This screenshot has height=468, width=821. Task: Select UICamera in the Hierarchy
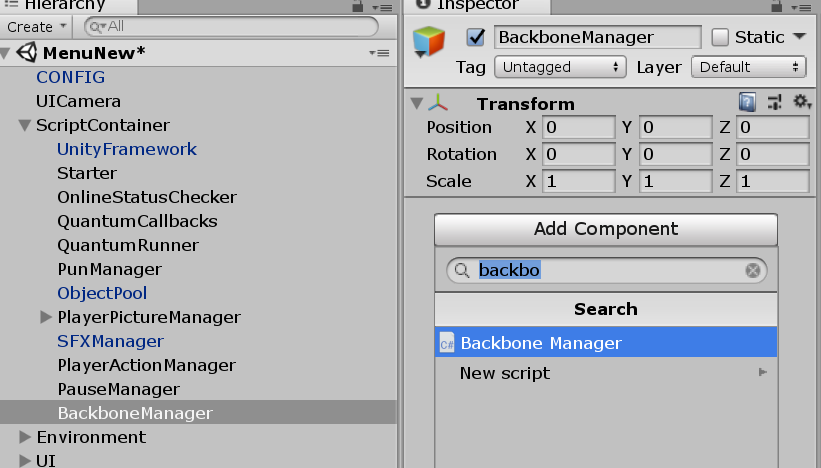point(78,101)
